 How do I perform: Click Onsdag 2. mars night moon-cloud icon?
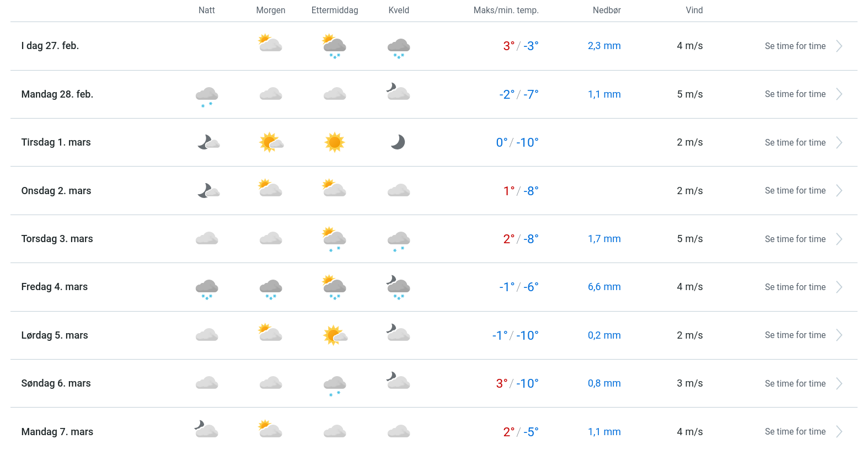208,191
